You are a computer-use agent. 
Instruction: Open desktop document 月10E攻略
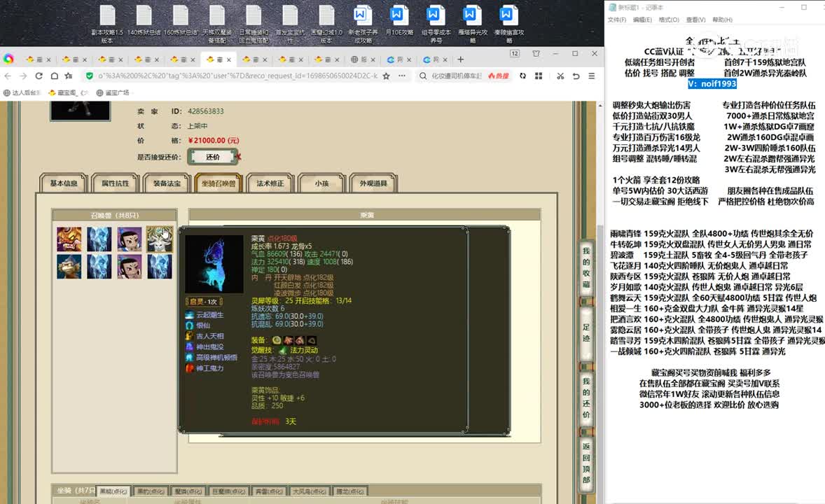(x=398, y=21)
